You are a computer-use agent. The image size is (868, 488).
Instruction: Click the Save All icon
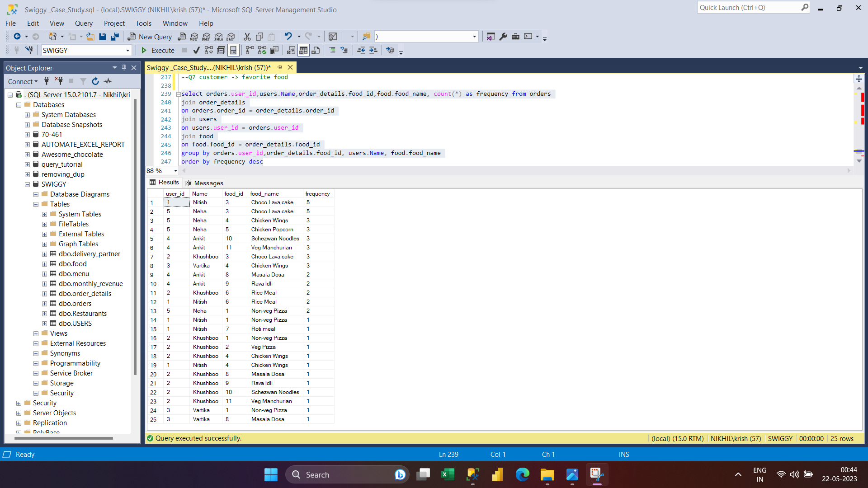[x=115, y=37]
